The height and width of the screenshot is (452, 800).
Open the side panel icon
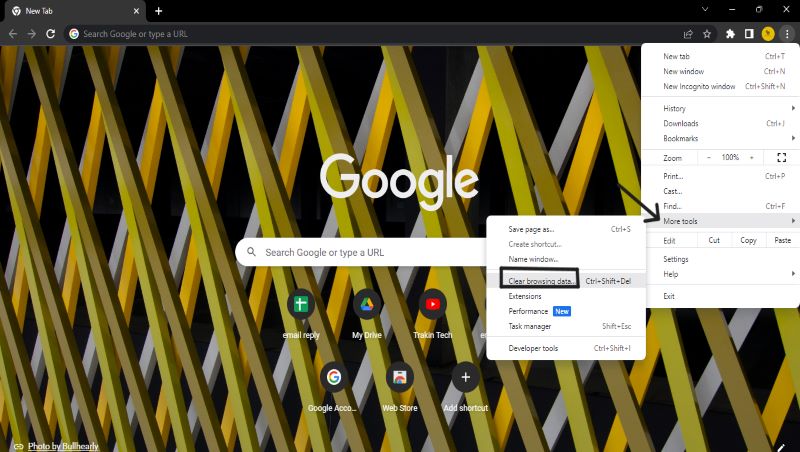[749, 34]
